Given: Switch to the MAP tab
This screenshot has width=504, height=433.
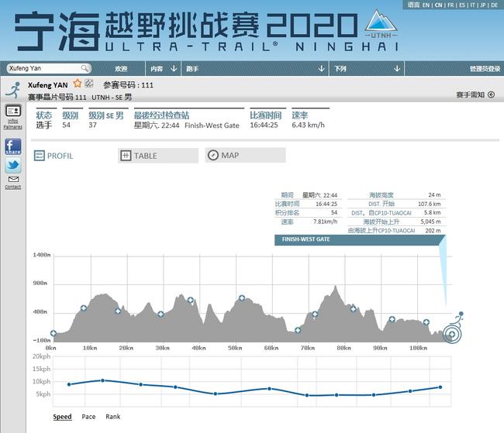Looking at the screenshot, I should point(245,155).
